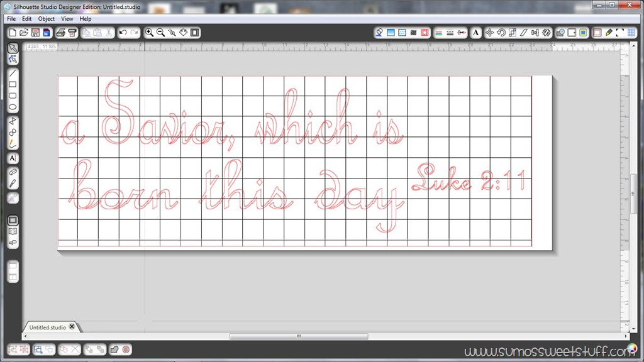The width and height of the screenshot is (644, 362).
Task: Click the Group selected shapes icon
Action: [13, 349]
